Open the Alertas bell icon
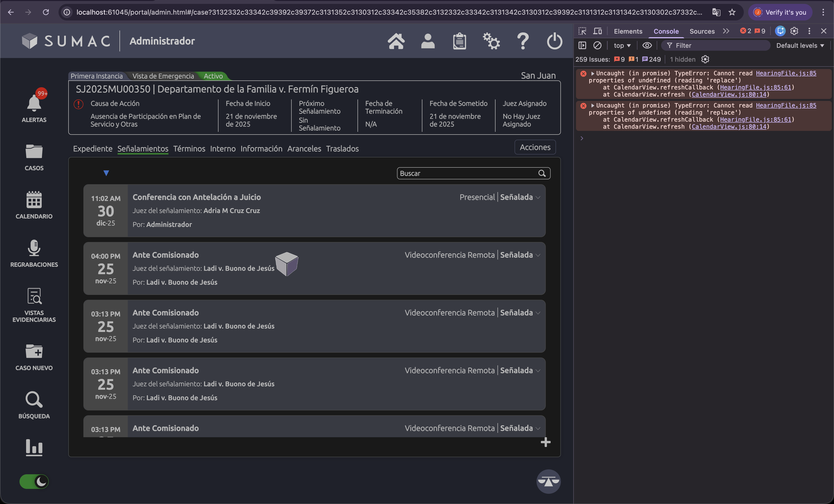834x504 pixels. coord(34,103)
